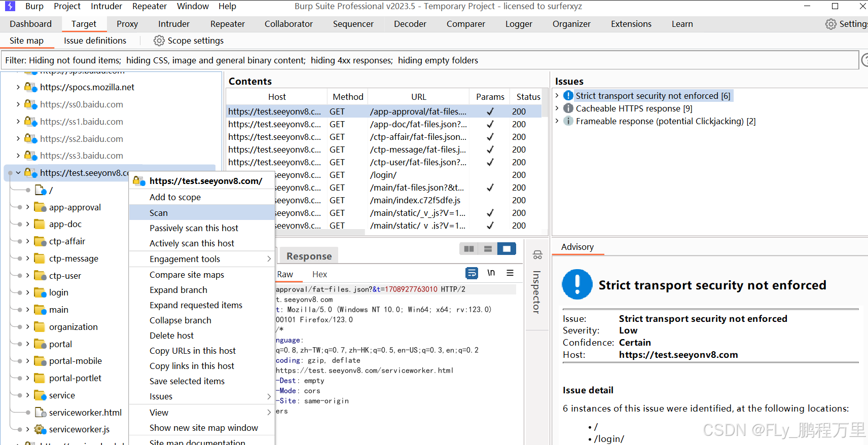The image size is (868, 445).
Task: Expand the ss1.baidu.com tree node
Action: coord(18,122)
